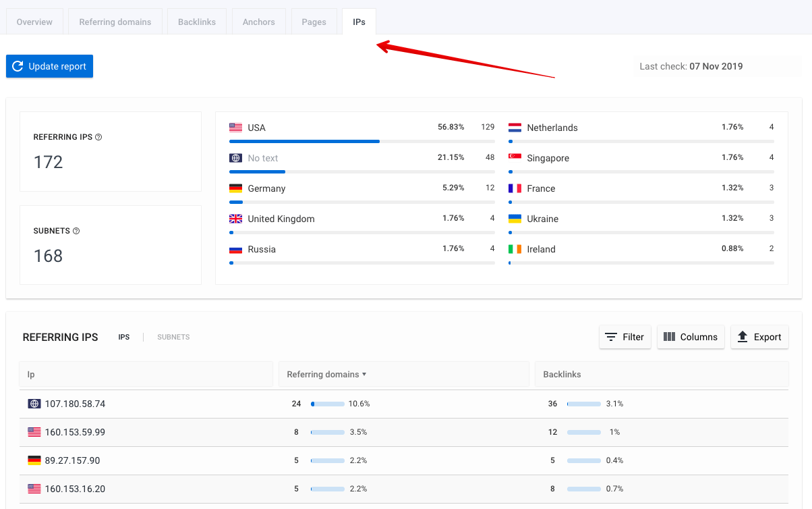Select IP address 160.153.59.99
Viewport: 812px width, 509px height.
[x=75, y=432]
